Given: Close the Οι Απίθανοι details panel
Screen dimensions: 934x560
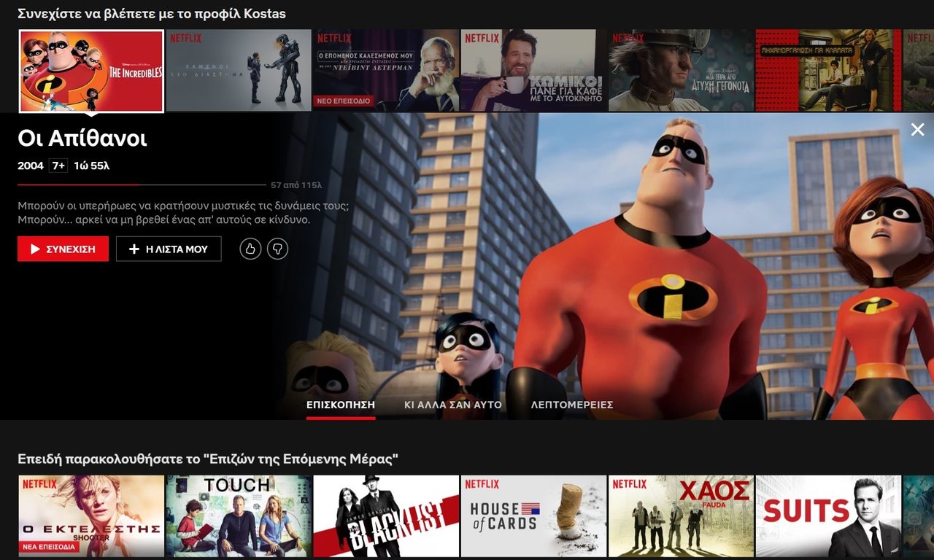Looking at the screenshot, I should (x=917, y=130).
